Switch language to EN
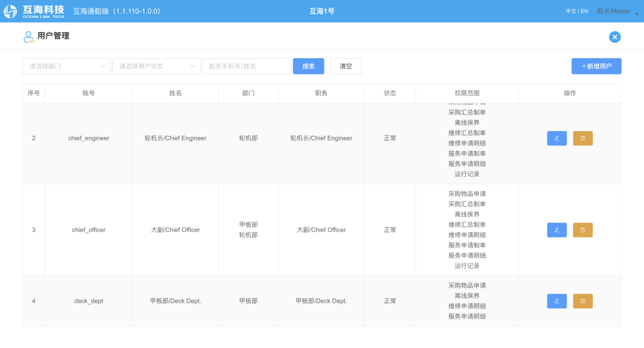The width and height of the screenshot is (644, 348). click(584, 11)
